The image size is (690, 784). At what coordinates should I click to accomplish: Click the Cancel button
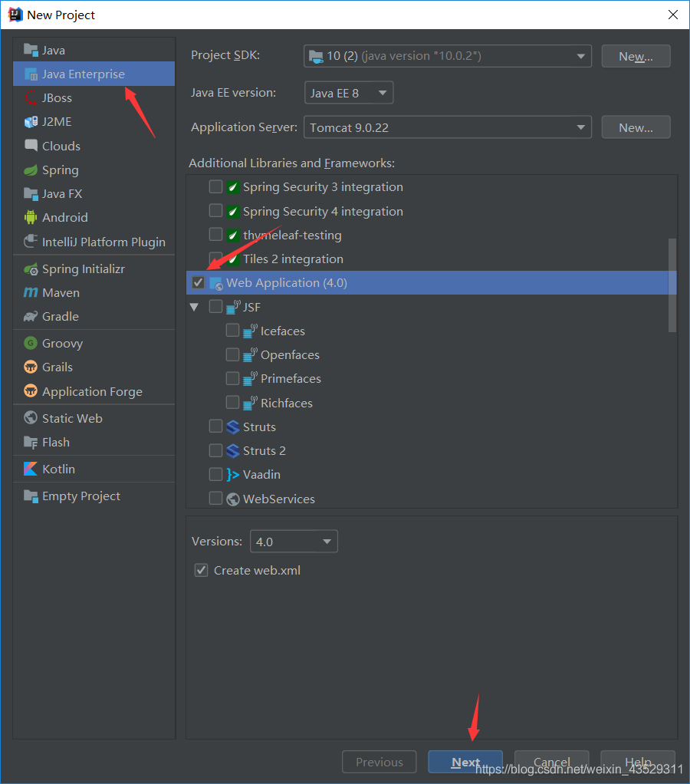551,762
